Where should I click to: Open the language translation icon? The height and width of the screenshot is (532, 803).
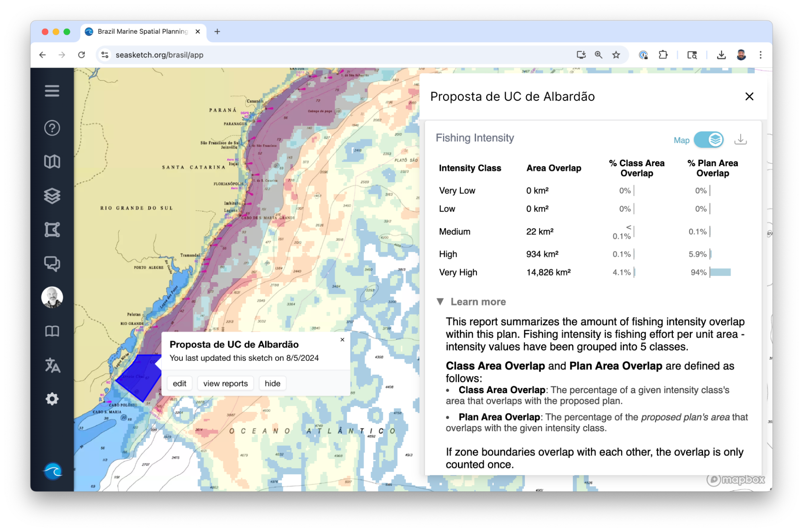pyautogui.click(x=52, y=365)
